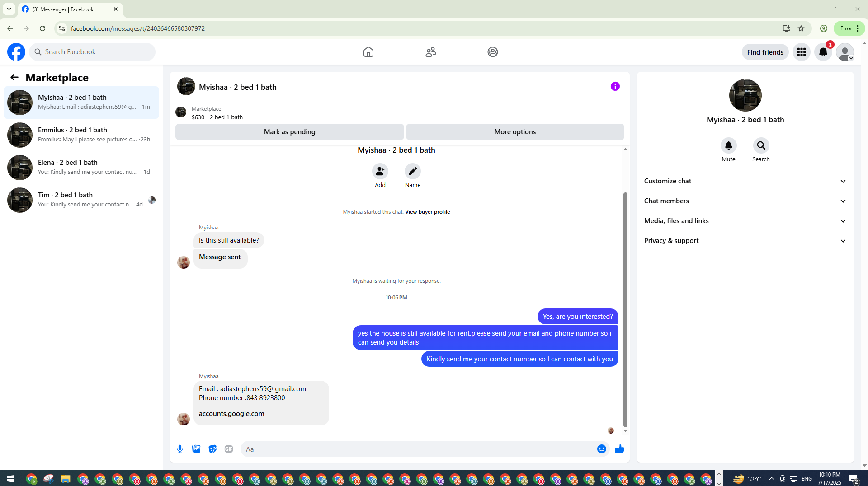
Task: Open Marketplace listing $630 thumbnail
Action: 181,112
